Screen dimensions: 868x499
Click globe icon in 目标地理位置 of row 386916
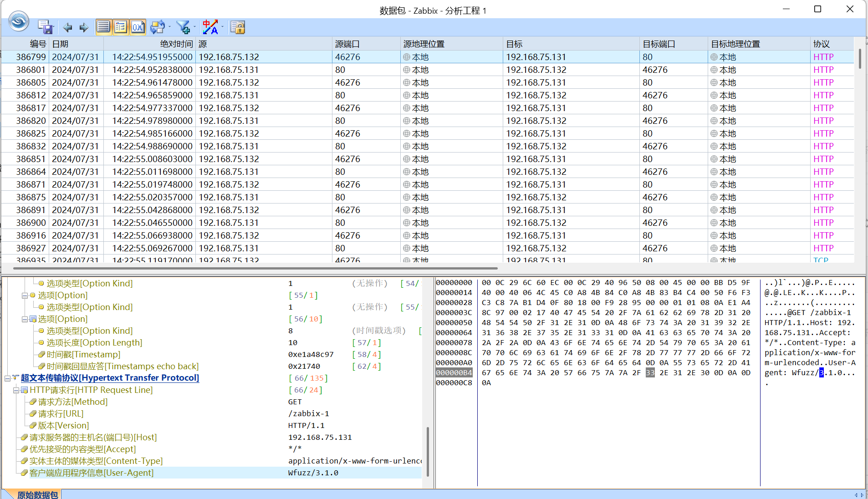click(x=714, y=235)
